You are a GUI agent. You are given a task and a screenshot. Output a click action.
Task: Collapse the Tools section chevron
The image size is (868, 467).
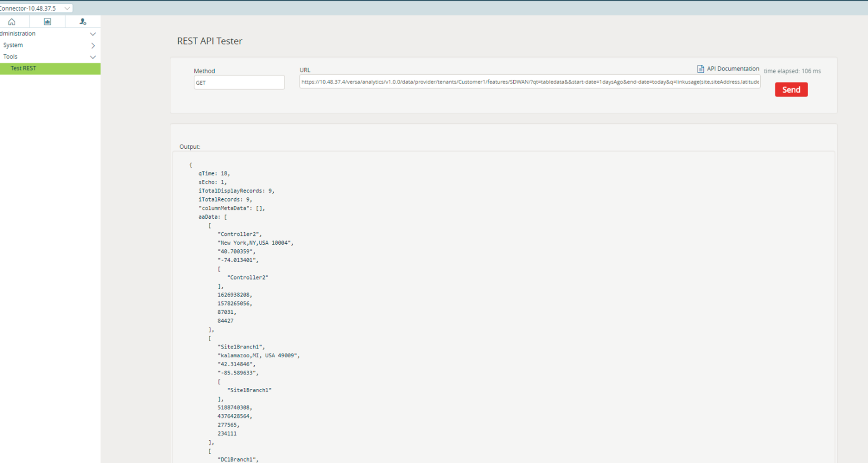point(93,57)
